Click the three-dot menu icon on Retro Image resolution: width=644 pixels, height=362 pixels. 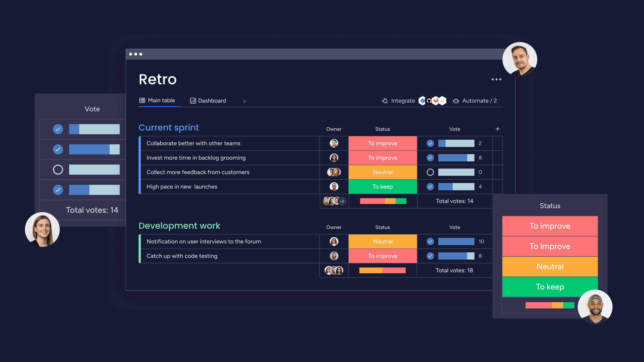(x=496, y=79)
